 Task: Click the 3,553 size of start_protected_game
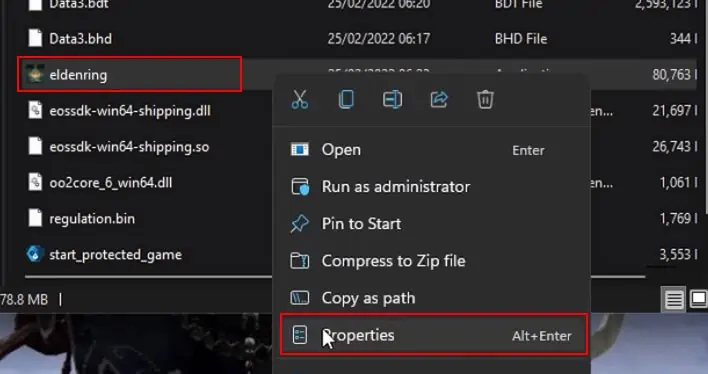point(675,255)
